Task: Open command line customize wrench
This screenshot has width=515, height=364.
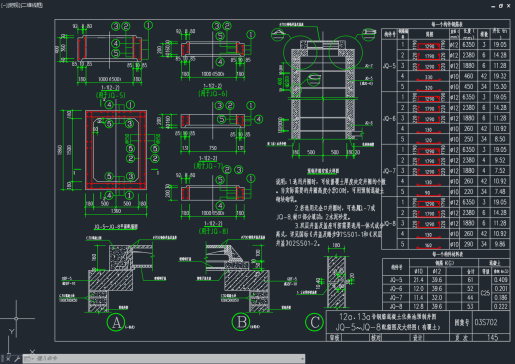Action: pyautogui.click(x=17, y=359)
